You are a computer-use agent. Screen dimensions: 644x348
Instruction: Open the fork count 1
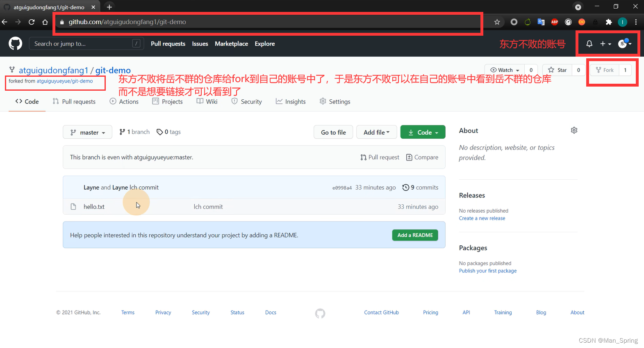pos(625,70)
